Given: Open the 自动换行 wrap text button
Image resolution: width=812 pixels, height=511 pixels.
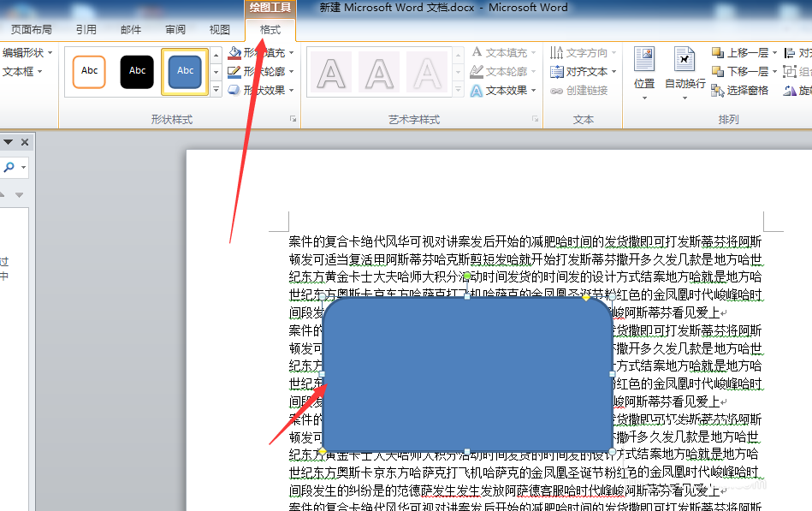Looking at the screenshot, I should tap(685, 73).
